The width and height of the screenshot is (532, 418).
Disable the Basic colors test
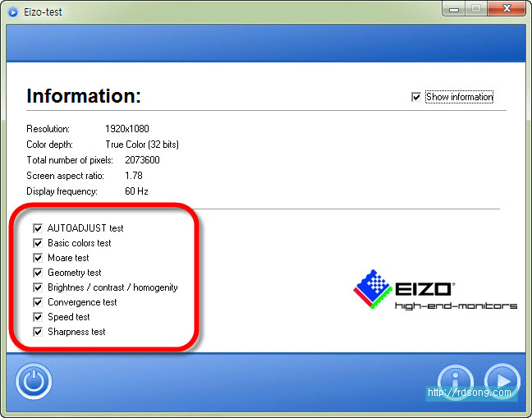coord(38,243)
